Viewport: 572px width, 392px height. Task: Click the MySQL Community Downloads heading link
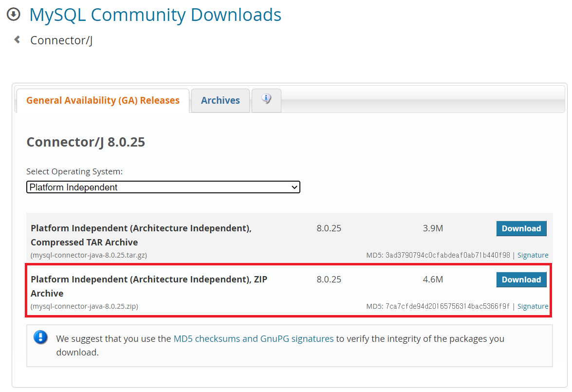tap(155, 15)
